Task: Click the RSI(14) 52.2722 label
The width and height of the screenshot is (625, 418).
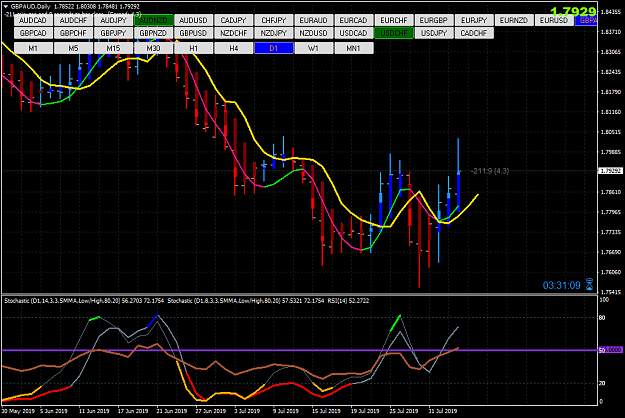Action: 348,301
